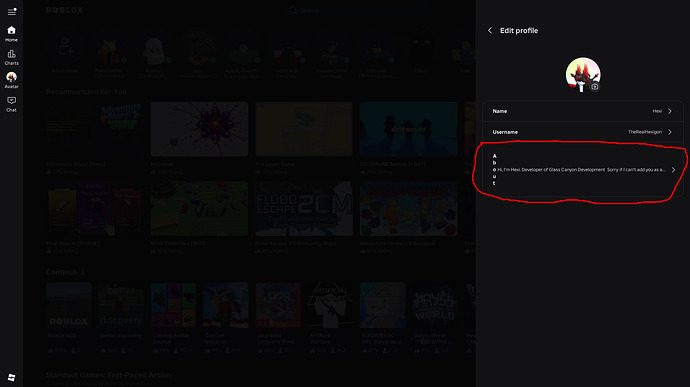
Task: Click the Standout Games: Fast-Paced Action heading
Action: click(108, 375)
